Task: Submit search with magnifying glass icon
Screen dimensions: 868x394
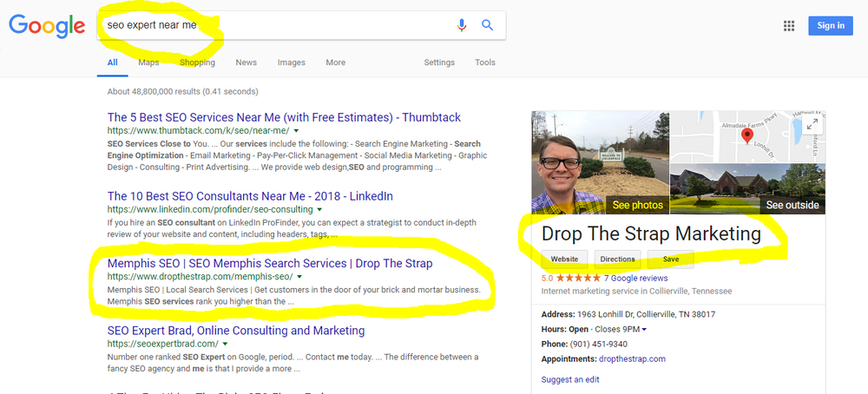Action: tap(487, 25)
